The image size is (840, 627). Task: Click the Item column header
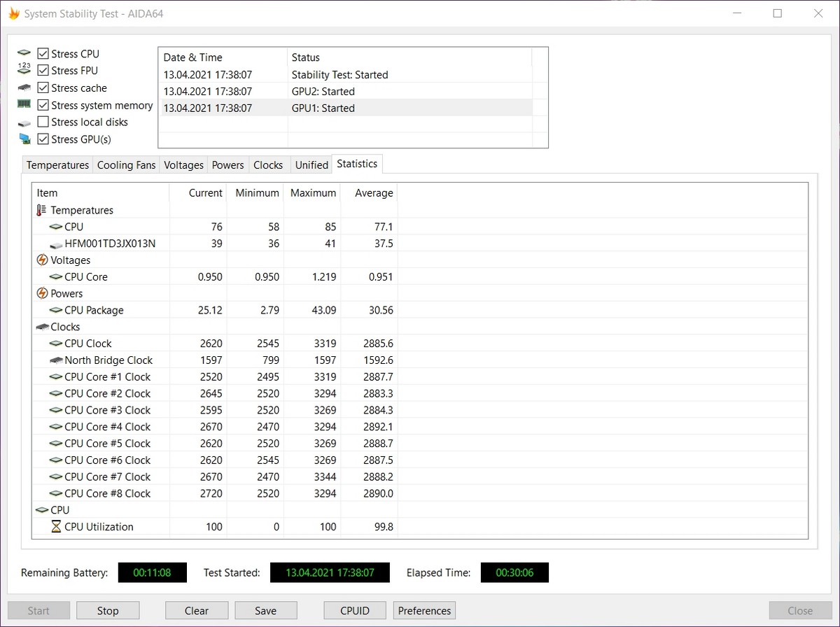(x=101, y=193)
